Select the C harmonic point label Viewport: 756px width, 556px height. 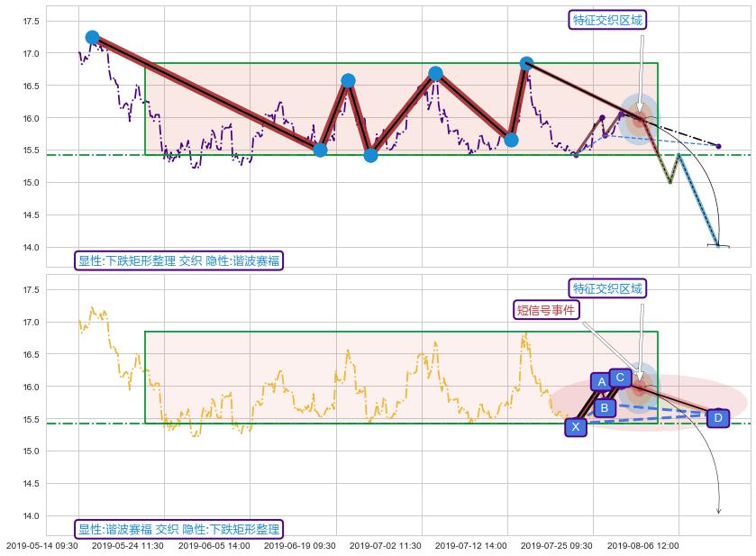coord(619,378)
